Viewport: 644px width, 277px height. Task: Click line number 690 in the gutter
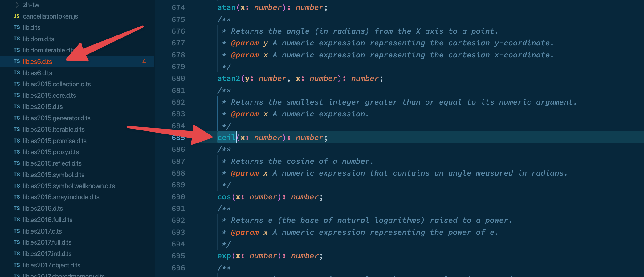pyautogui.click(x=178, y=197)
